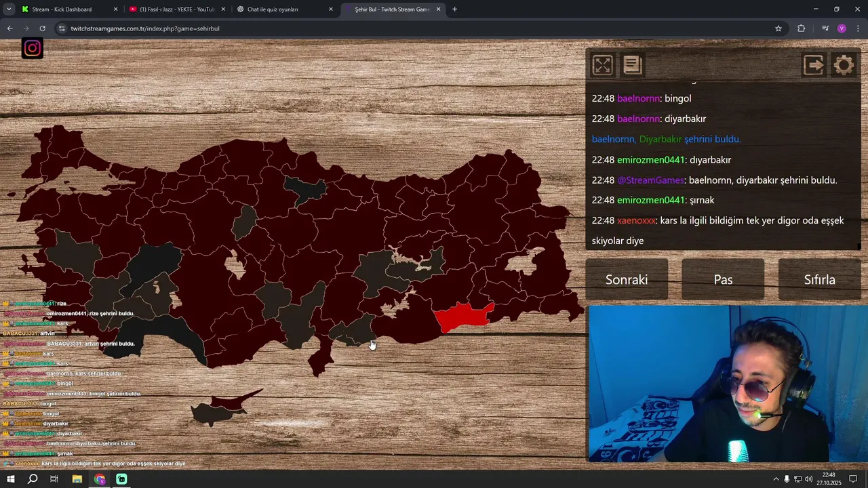Click the overlay line 'emirozmen0441, rize şehrini buldu.'
The image size is (868, 488).
(68, 314)
